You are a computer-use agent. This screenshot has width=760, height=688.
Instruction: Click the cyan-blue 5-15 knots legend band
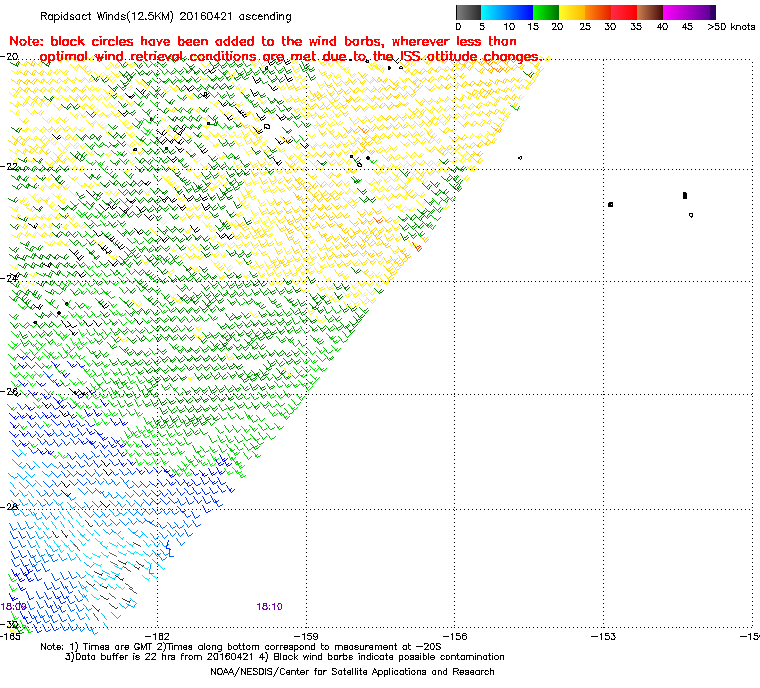pos(507,12)
